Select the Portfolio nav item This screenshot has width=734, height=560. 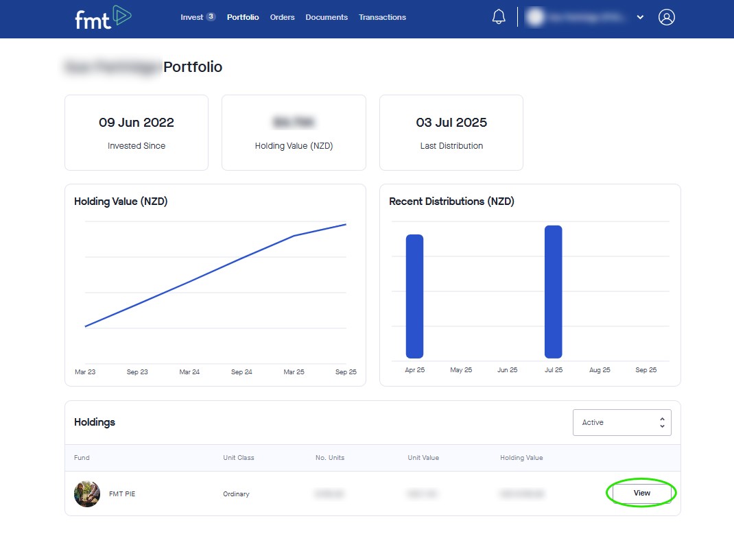point(243,17)
